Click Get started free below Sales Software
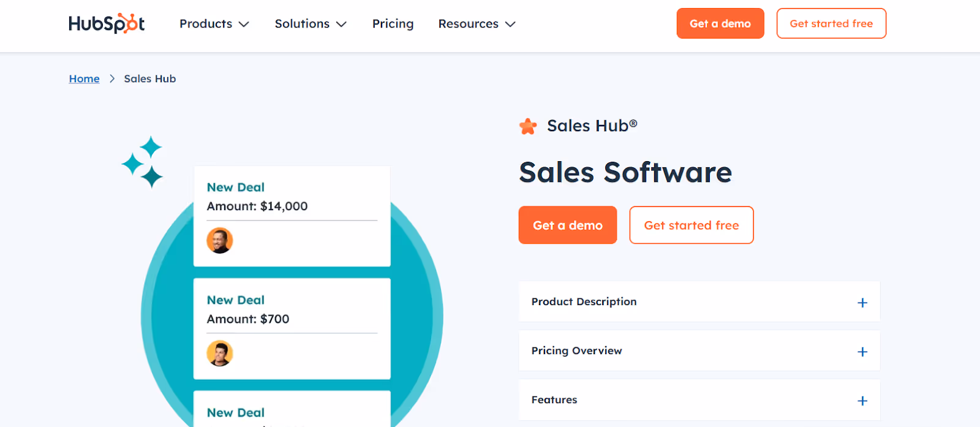The image size is (980, 427). click(692, 225)
